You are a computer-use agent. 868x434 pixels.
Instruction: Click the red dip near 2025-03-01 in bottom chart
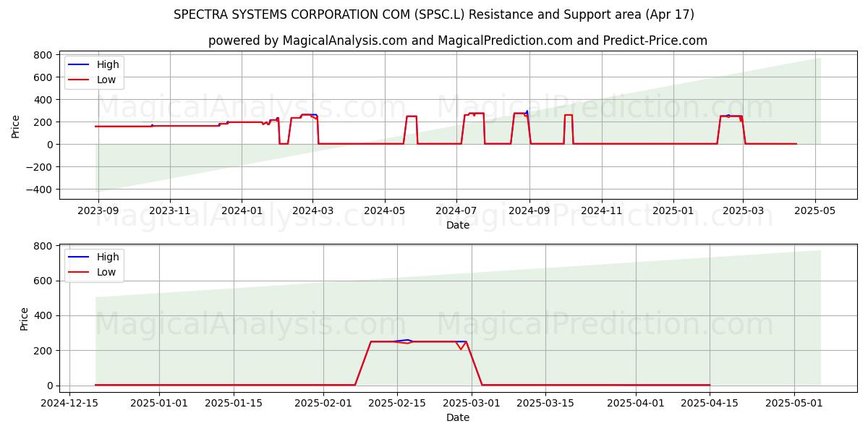coord(460,346)
